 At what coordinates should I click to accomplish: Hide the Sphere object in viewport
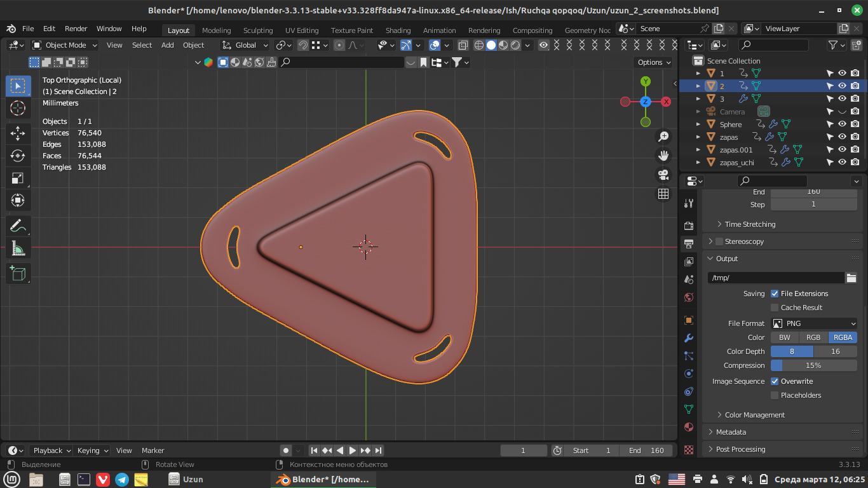coord(843,124)
